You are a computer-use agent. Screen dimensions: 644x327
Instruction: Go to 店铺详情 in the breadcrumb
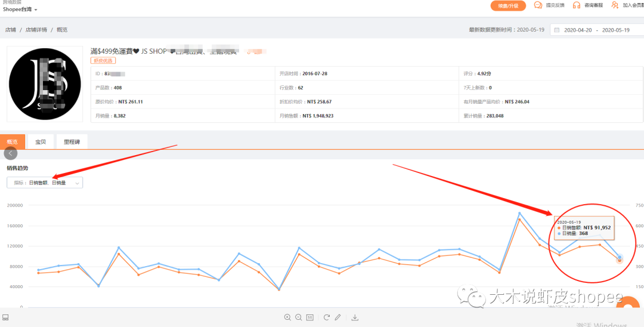(x=36, y=30)
